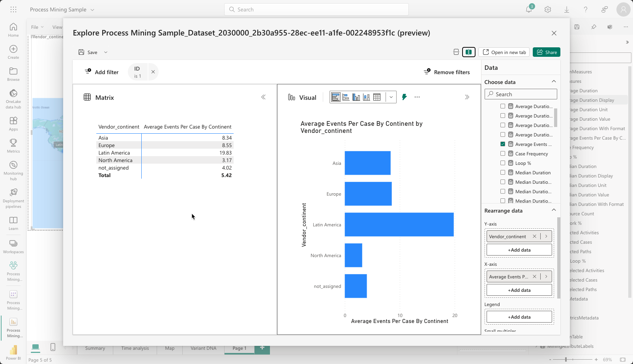Open the help question mark

pos(586,9)
